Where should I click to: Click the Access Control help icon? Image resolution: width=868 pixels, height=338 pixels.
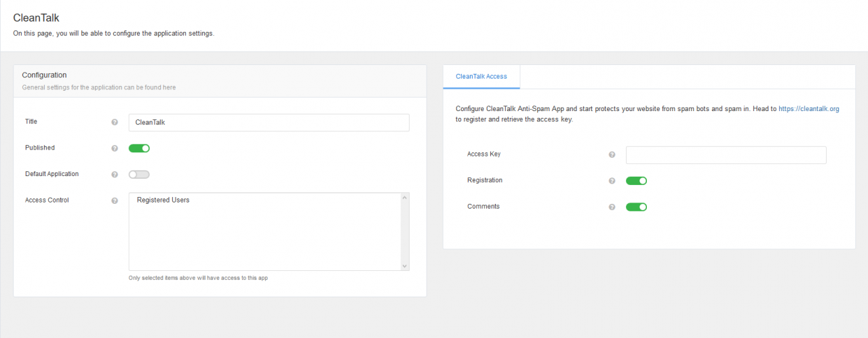point(115,200)
